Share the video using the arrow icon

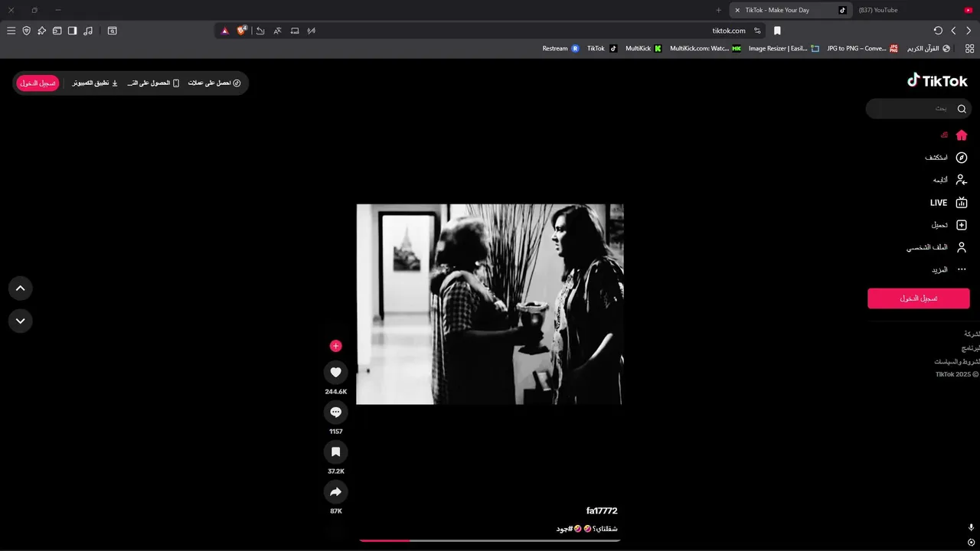click(335, 492)
